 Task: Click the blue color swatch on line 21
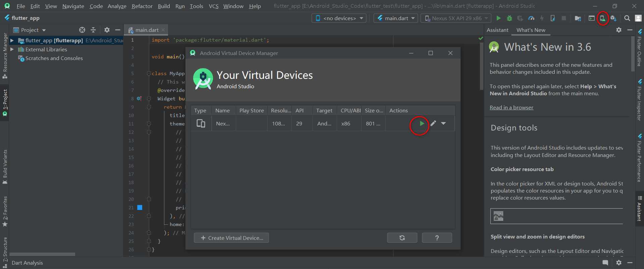[x=140, y=208]
